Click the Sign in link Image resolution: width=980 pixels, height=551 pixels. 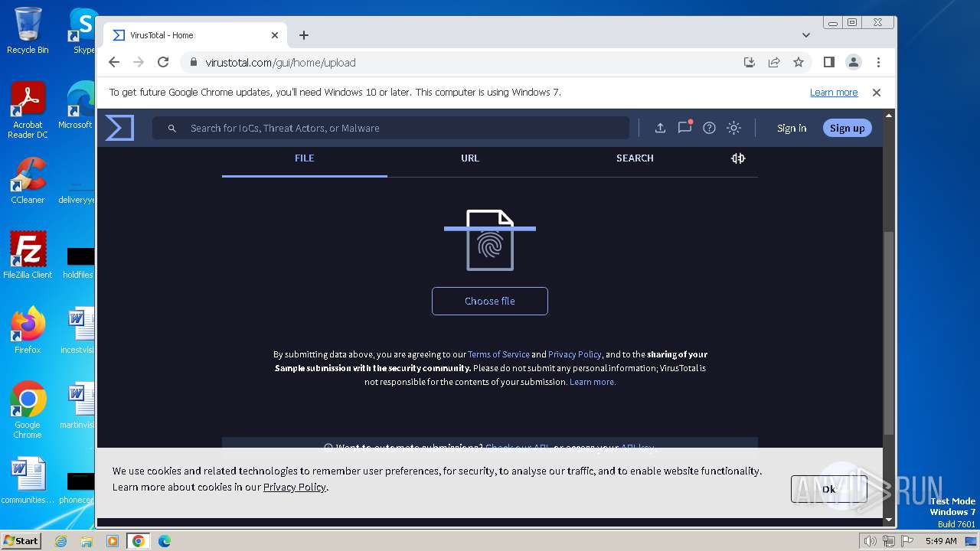[792, 128]
